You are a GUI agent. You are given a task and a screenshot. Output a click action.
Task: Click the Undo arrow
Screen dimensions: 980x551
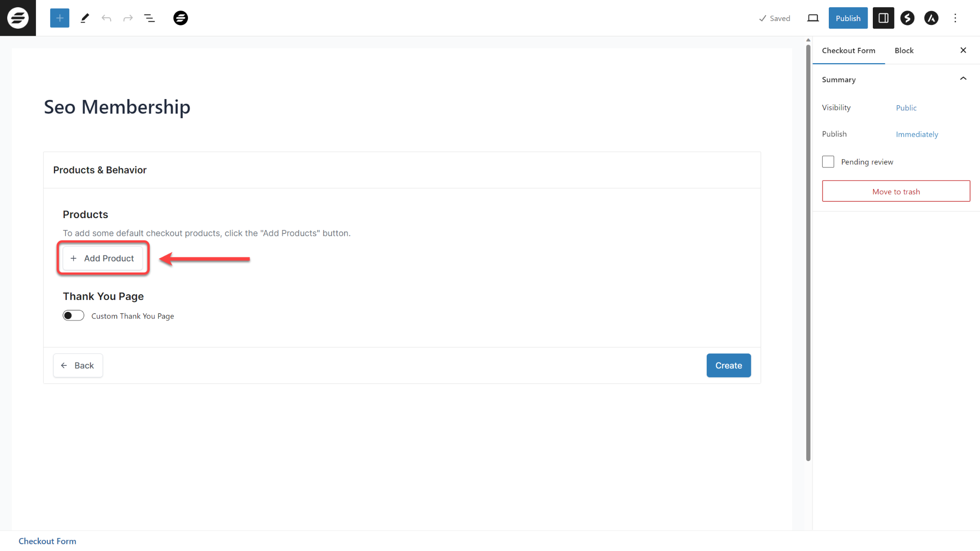click(107, 18)
